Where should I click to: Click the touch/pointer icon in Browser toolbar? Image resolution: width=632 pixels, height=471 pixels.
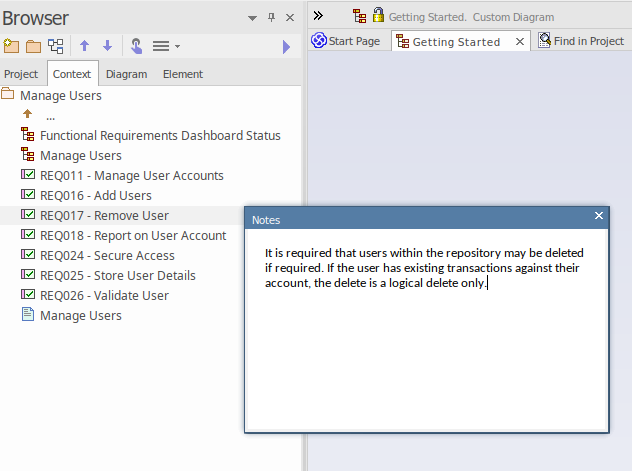tap(136, 46)
